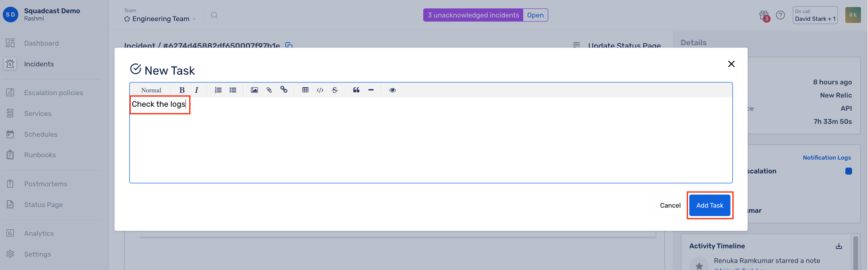Toggle italic formatting in editor toolbar
This screenshot has height=270, width=868.
point(196,90)
